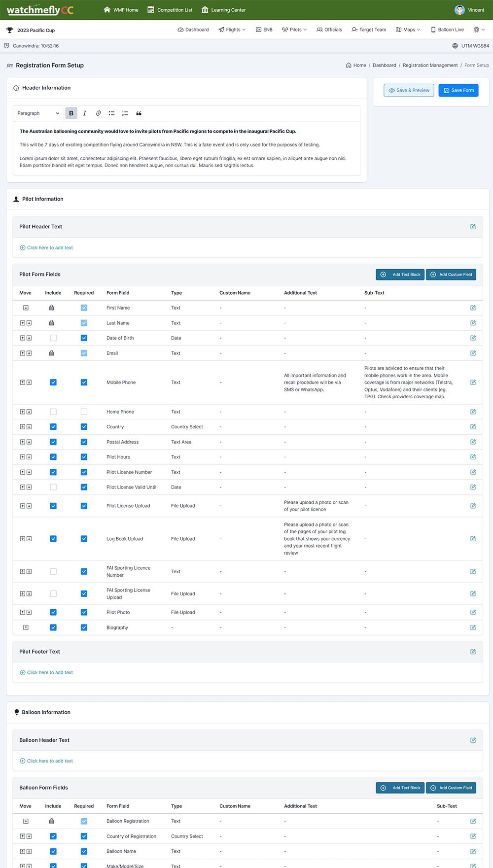Check the Required box for Home Phone
The width and height of the screenshot is (493, 868).
tap(84, 412)
